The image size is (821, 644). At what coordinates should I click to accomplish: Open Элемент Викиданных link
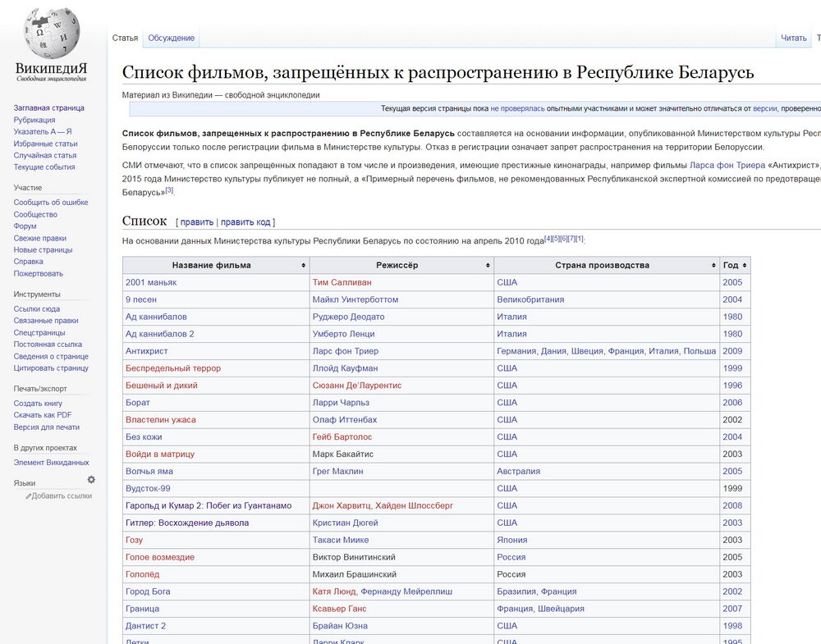pyautogui.click(x=51, y=463)
